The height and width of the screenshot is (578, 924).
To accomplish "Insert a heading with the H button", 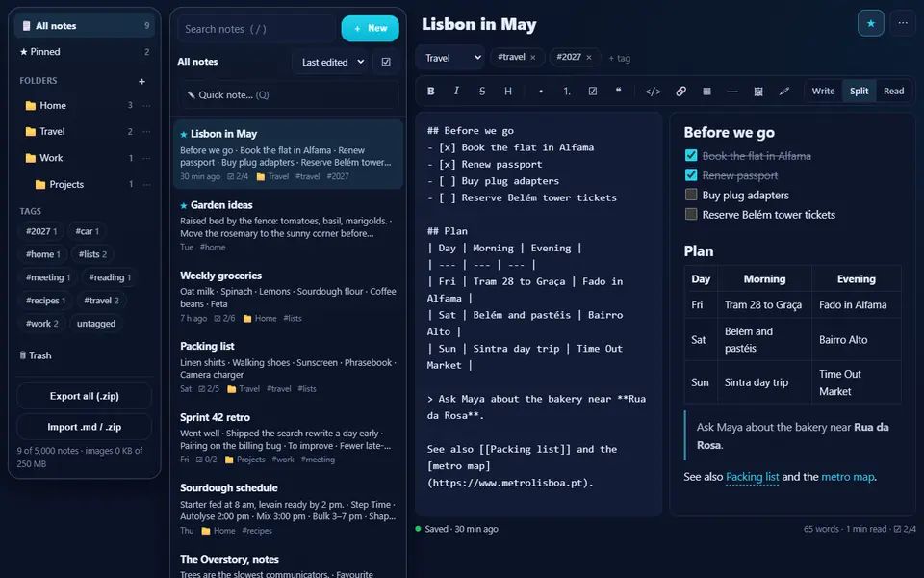I will coord(508,91).
